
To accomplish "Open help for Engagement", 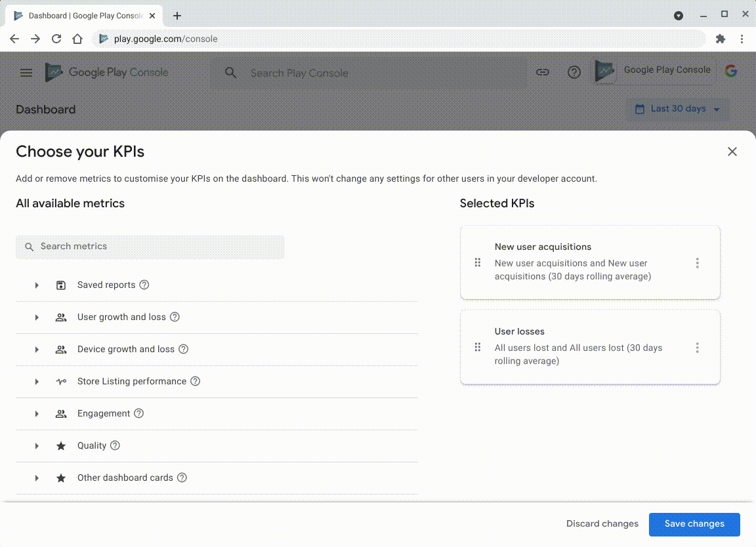I will tap(139, 413).
